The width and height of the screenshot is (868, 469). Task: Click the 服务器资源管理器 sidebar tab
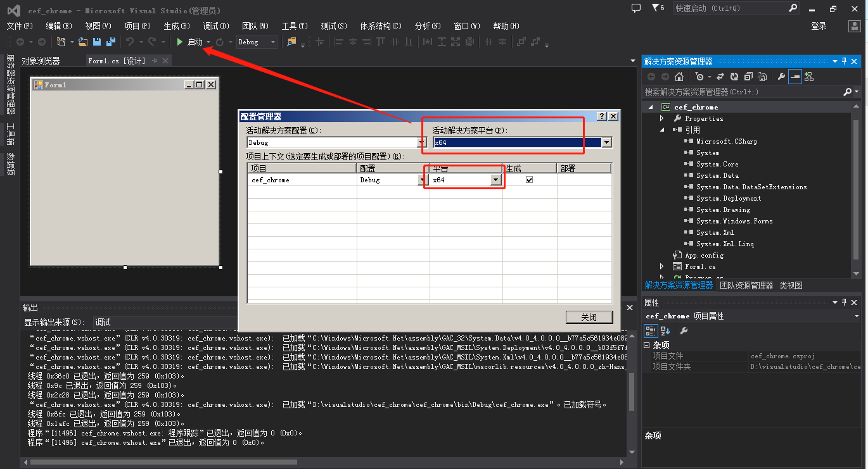10,84
